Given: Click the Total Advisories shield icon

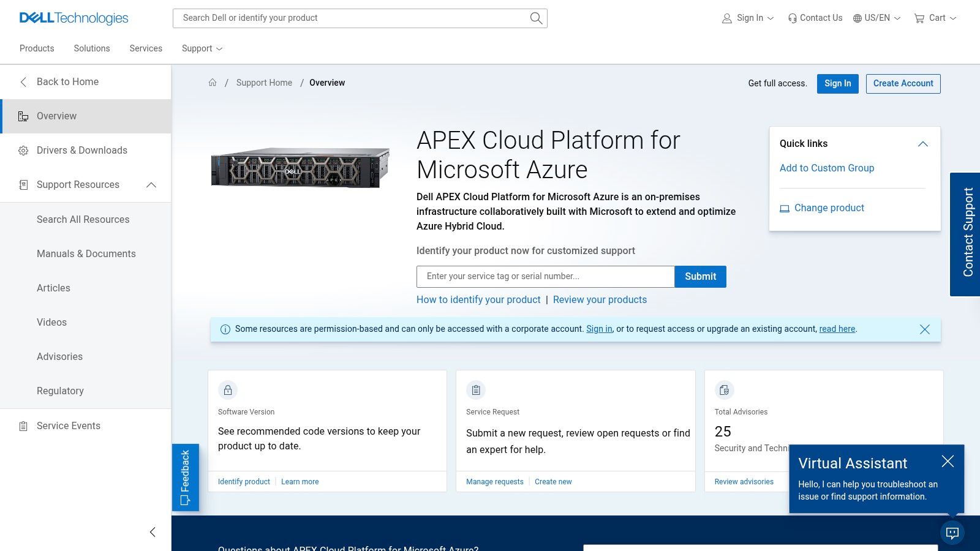Looking at the screenshot, I should pos(724,390).
